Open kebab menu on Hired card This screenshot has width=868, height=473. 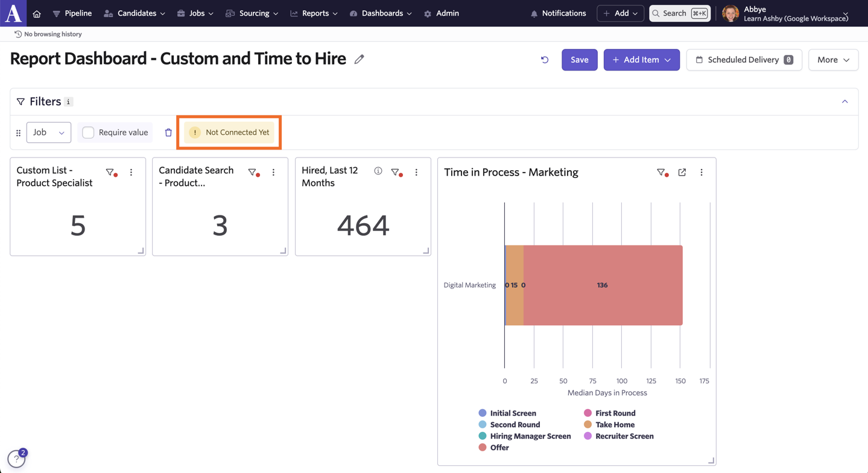click(x=416, y=173)
